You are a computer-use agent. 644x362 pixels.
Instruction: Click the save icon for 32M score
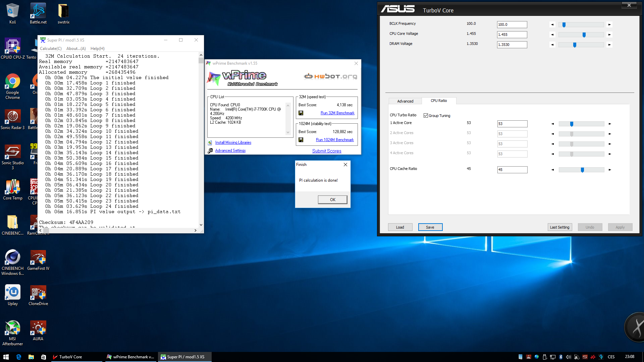coord(301,113)
